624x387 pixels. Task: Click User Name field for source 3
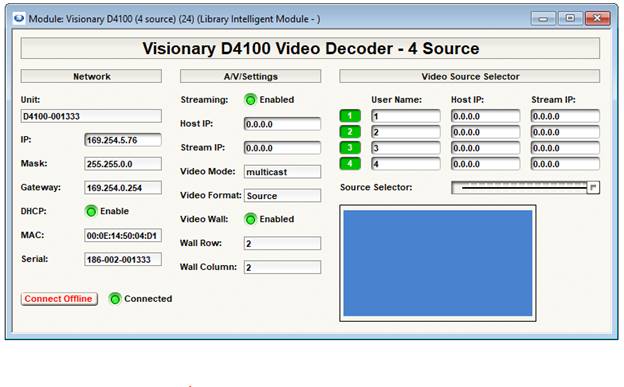tap(406, 148)
